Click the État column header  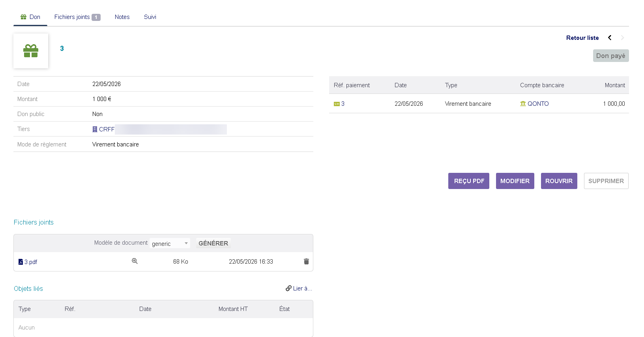(x=285, y=309)
